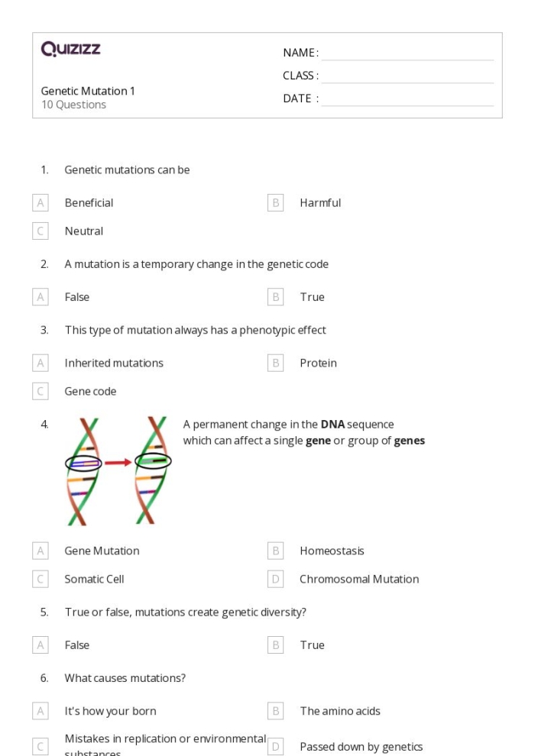Check C Somatic Cell box
The width and height of the screenshot is (535, 756).
click(x=41, y=580)
